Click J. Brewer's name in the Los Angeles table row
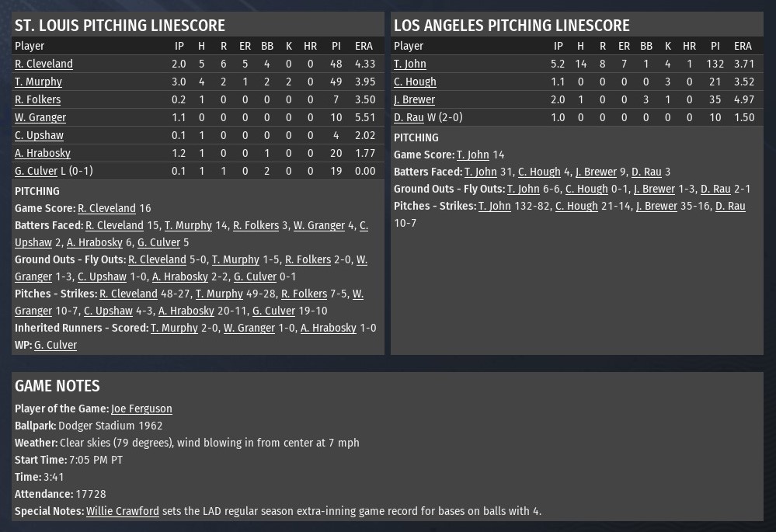The width and height of the screenshot is (776, 532). pyautogui.click(x=414, y=99)
